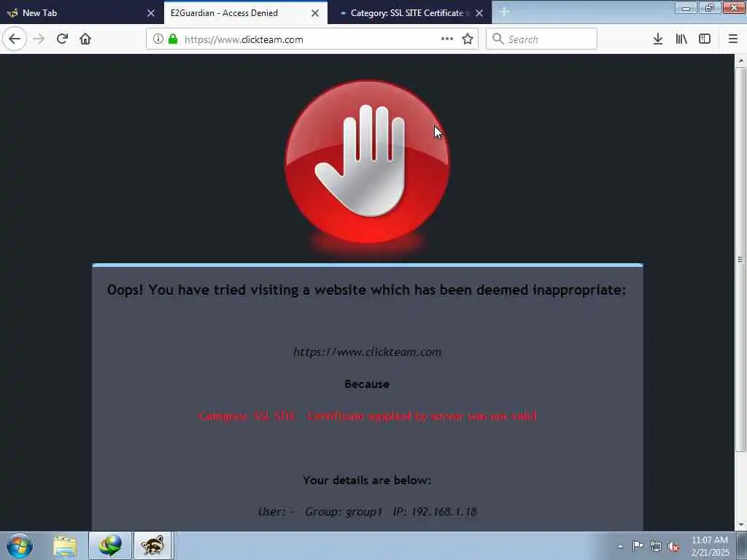
Task: Show site information icon in address bar
Action: 158,39
